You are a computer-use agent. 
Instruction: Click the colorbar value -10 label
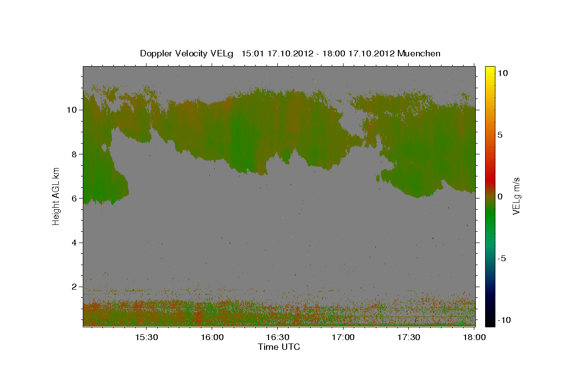point(504,320)
